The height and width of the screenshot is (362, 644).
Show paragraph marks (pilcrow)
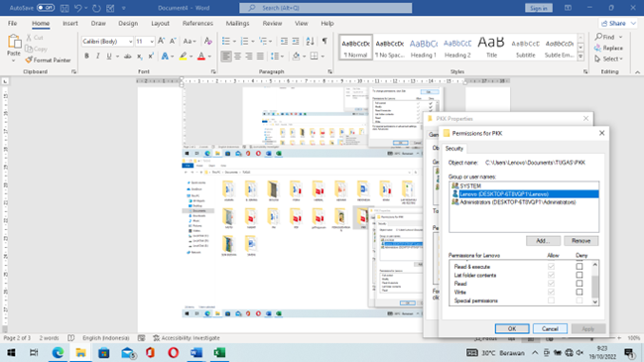coord(324,41)
